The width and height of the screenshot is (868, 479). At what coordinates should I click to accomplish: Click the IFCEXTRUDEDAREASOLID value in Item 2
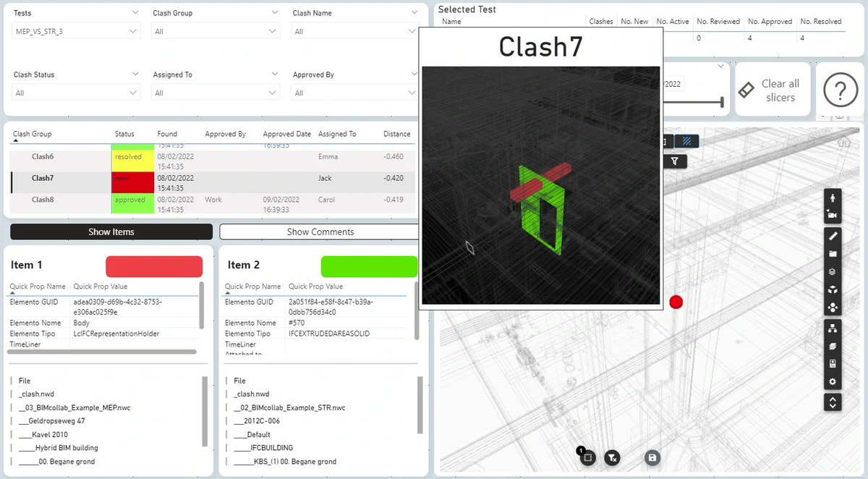(329, 334)
